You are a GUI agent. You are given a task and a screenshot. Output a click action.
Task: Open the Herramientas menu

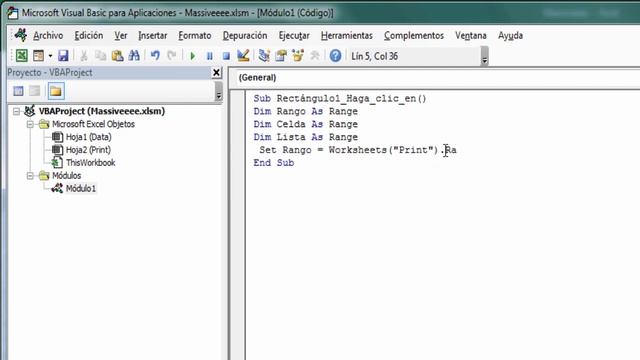click(347, 36)
